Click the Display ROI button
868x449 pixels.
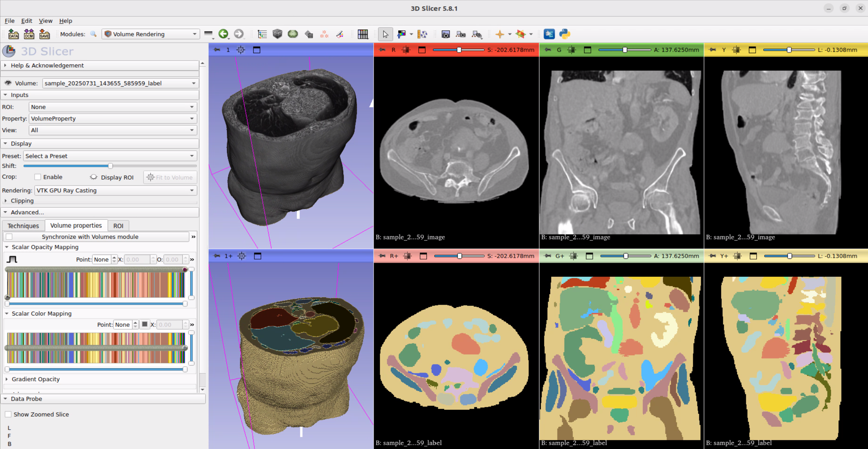[112, 177]
